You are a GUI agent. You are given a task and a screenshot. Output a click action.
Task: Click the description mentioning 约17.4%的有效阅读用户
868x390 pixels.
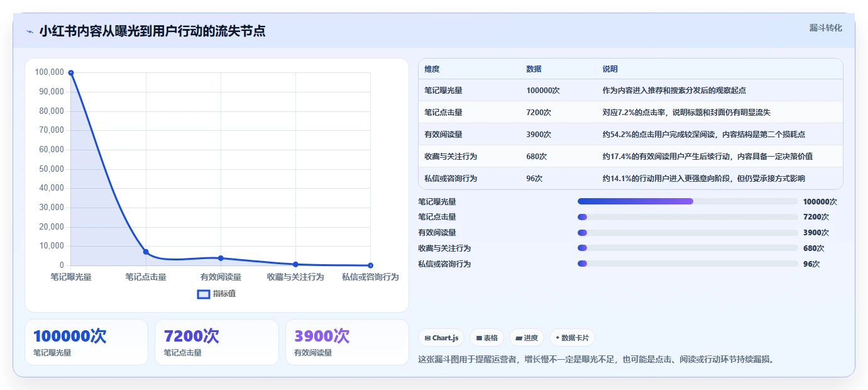(x=708, y=157)
